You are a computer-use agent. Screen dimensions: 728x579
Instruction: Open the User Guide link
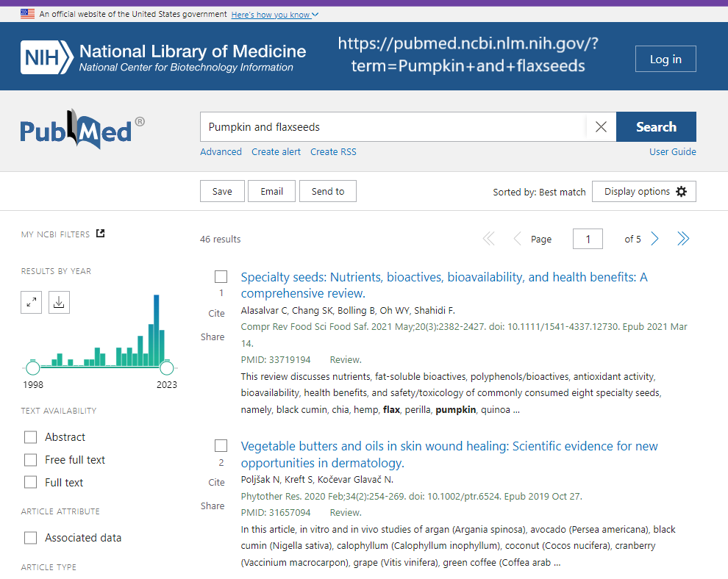coord(673,151)
